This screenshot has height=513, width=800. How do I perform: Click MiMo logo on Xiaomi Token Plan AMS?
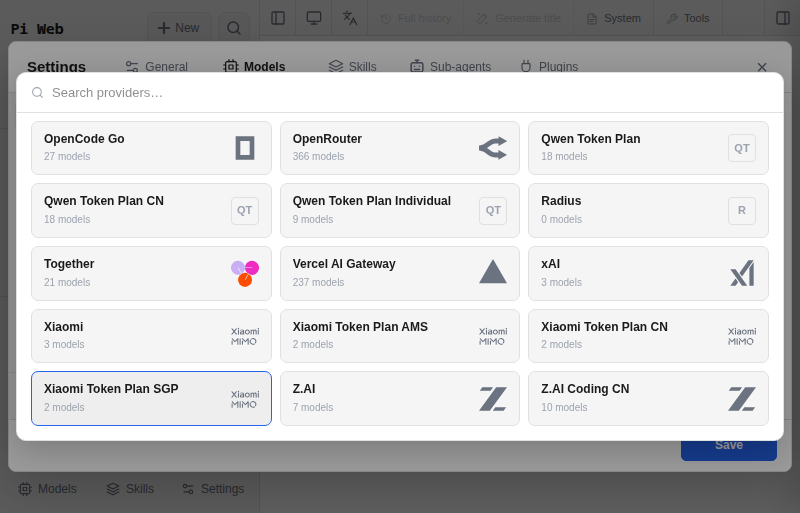tap(493, 336)
